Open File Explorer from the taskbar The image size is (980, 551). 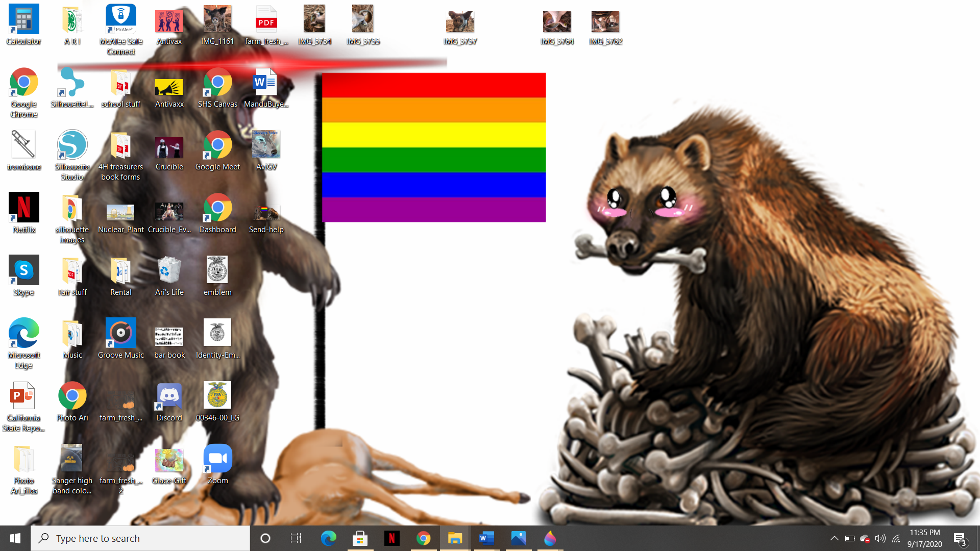pos(455,538)
